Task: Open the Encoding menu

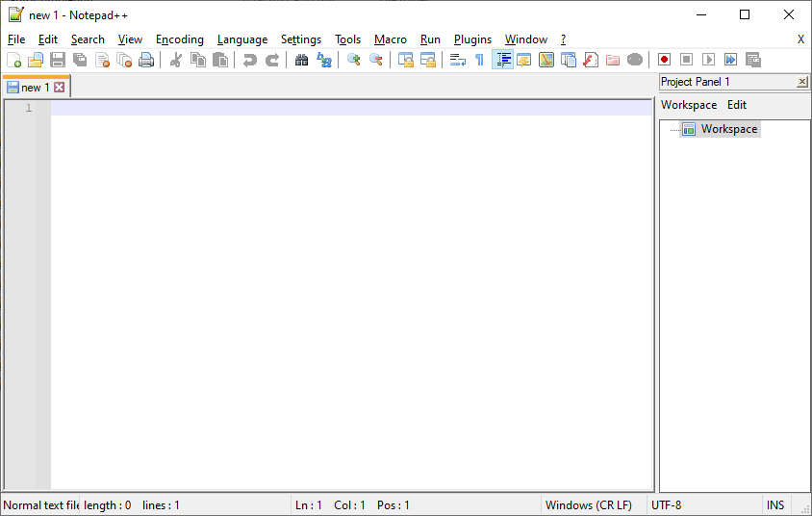Action: [x=180, y=39]
